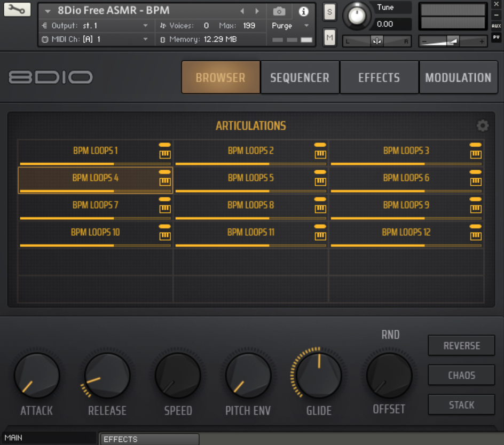Select the MAIN bottom tab

[x=49, y=438]
